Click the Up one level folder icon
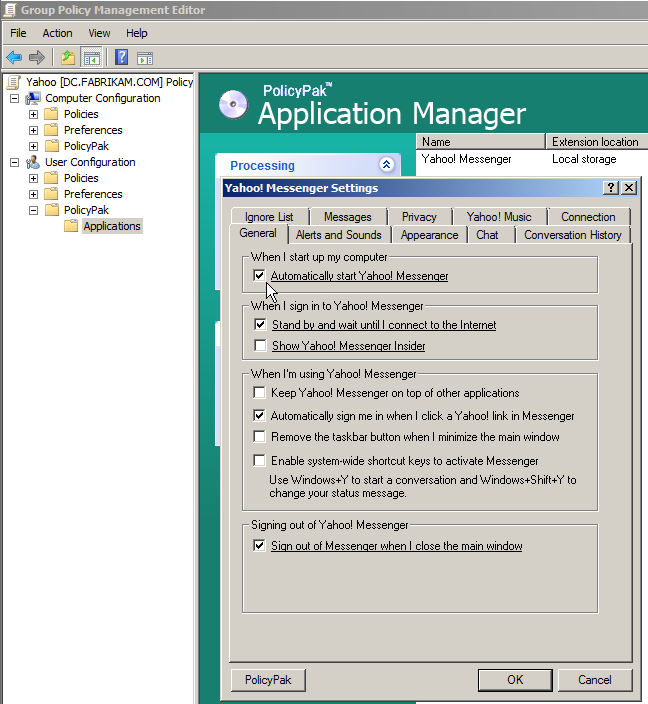 pyautogui.click(x=68, y=57)
